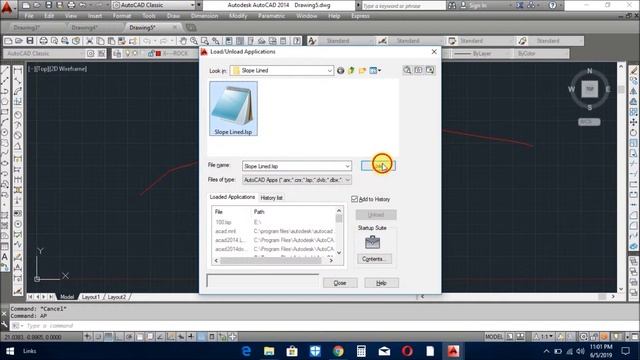Click the Cut icon in Standard toolbar
640x360 pixels.
(x=89, y=41)
